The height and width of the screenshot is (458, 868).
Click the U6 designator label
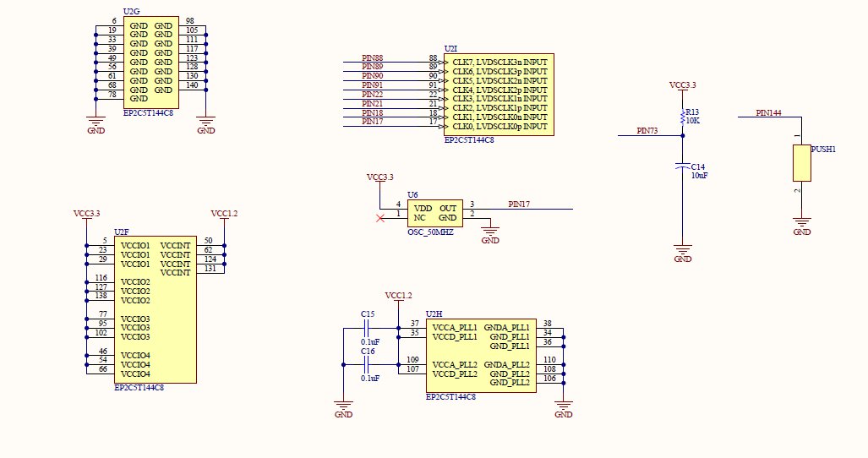[413, 195]
